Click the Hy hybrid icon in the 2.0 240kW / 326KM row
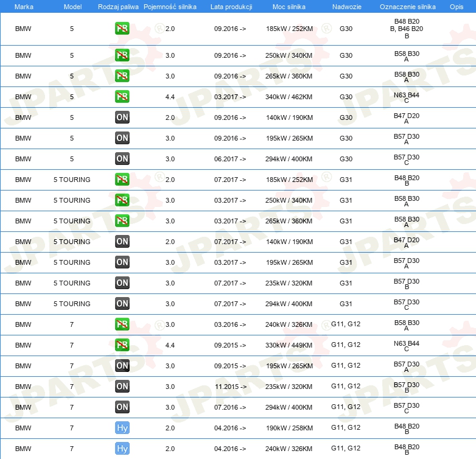This screenshot has width=476, height=459. pyautogui.click(x=122, y=449)
